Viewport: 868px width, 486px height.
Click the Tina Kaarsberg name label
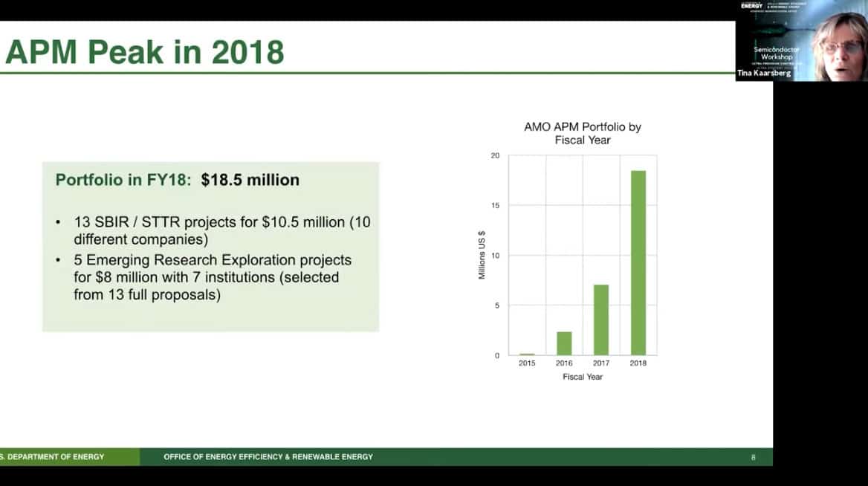tap(764, 74)
